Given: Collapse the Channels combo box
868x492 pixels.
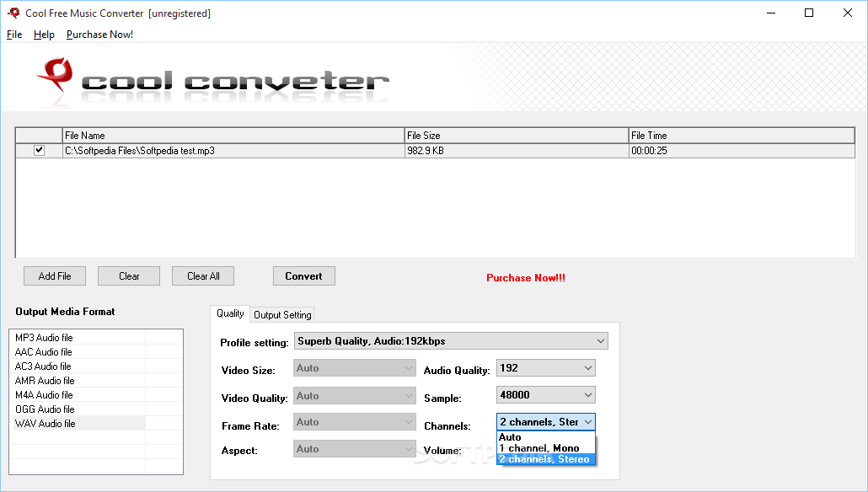Looking at the screenshot, I should tap(546, 422).
